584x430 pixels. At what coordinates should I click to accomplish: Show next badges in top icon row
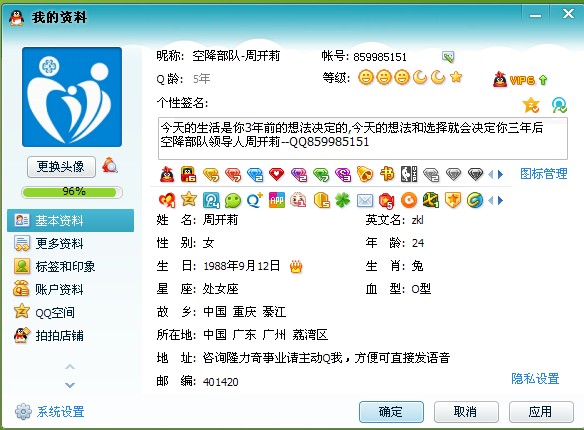point(501,174)
